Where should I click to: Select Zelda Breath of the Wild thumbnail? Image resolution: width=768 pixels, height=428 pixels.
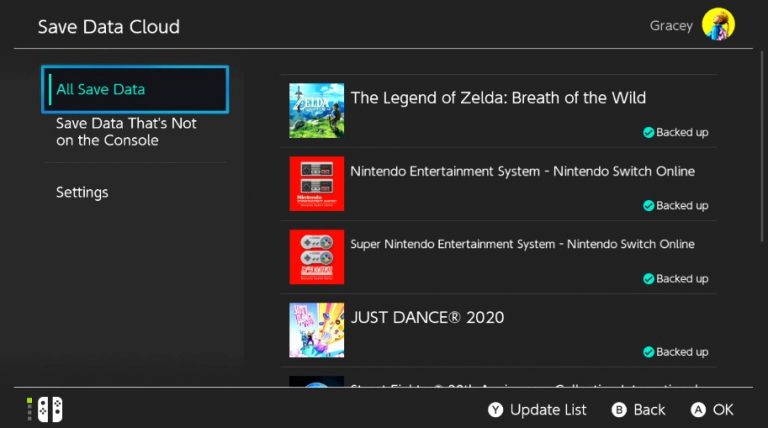click(316, 110)
